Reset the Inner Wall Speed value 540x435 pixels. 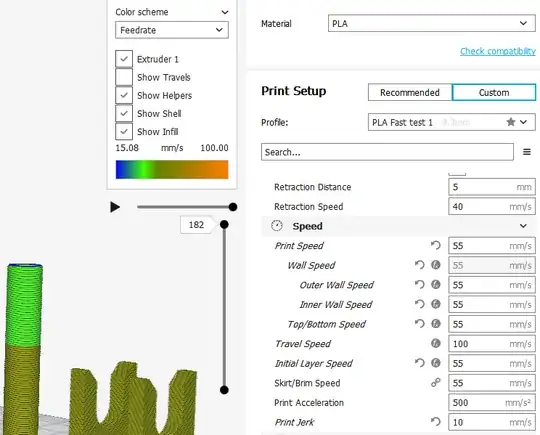tap(419, 304)
